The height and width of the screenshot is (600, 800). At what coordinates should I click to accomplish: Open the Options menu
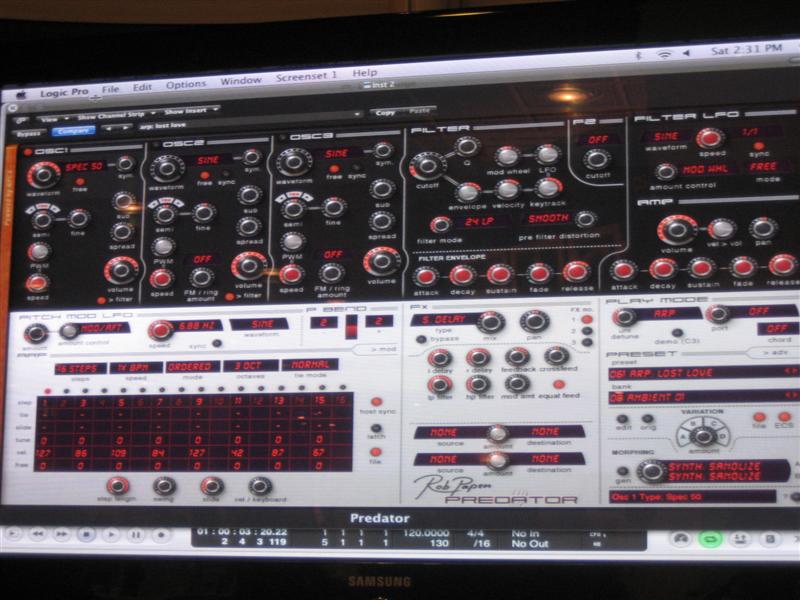click(186, 85)
